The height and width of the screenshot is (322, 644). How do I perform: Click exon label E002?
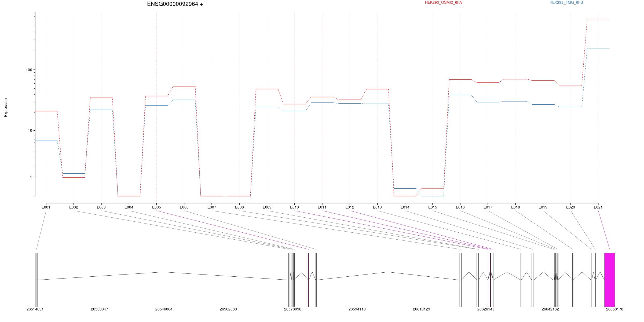(x=74, y=207)
